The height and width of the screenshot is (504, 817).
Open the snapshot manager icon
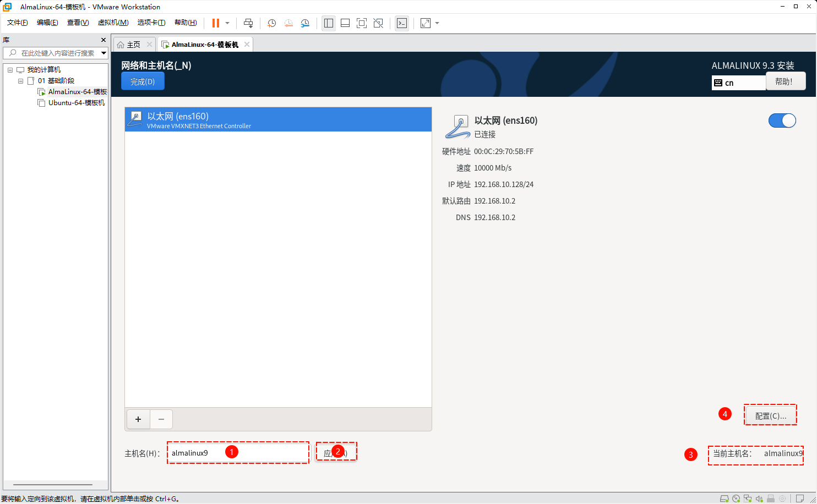(305, 23)
